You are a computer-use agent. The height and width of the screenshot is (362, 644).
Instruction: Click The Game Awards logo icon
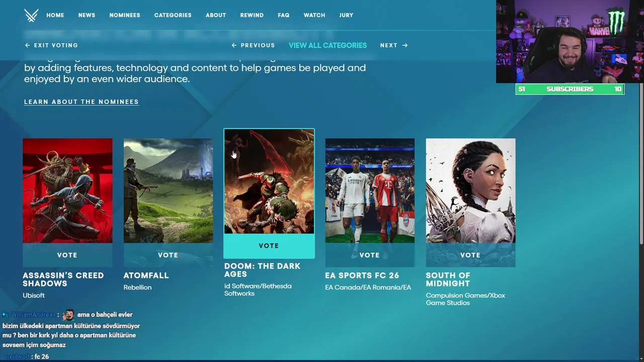point(31,15)
